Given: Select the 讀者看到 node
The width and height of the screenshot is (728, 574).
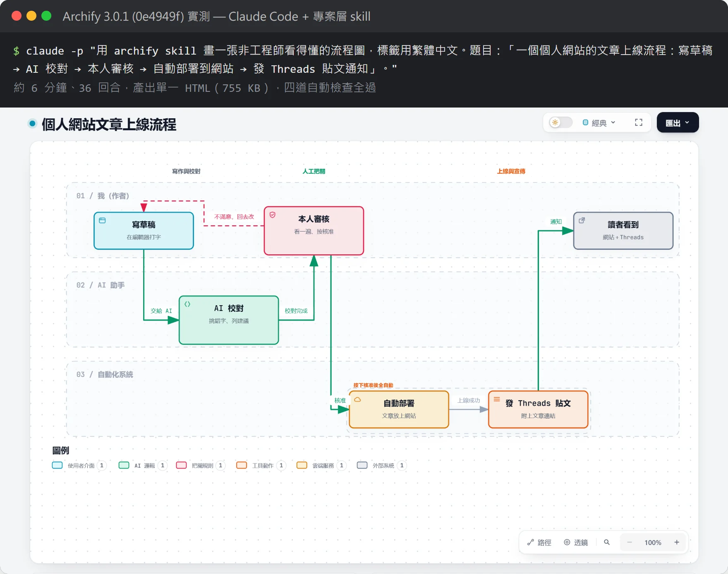Looking at the screenshot, I should (623, 231).
